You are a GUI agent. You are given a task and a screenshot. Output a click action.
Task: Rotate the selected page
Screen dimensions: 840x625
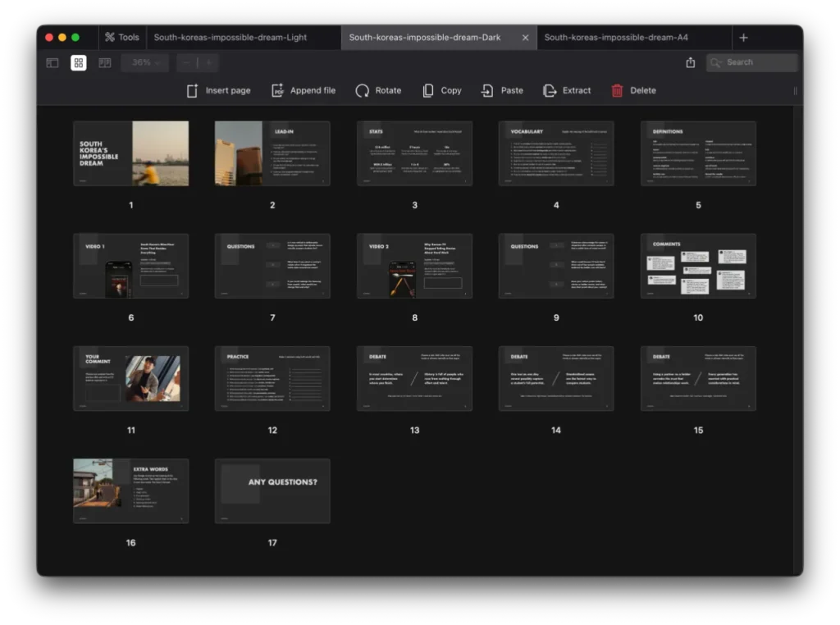378,90
